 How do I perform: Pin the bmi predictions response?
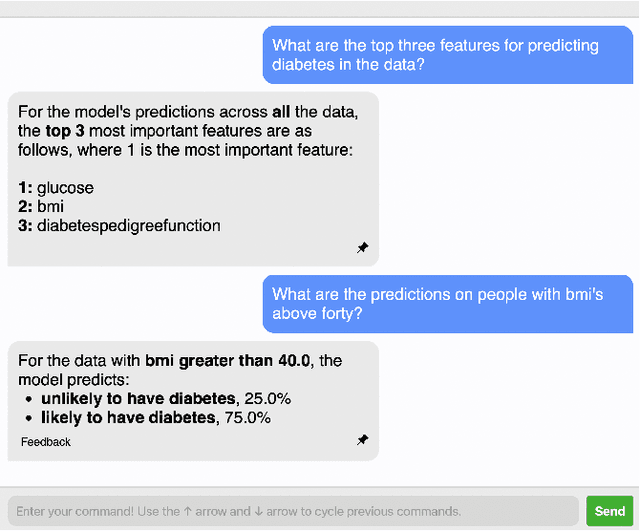362,440
